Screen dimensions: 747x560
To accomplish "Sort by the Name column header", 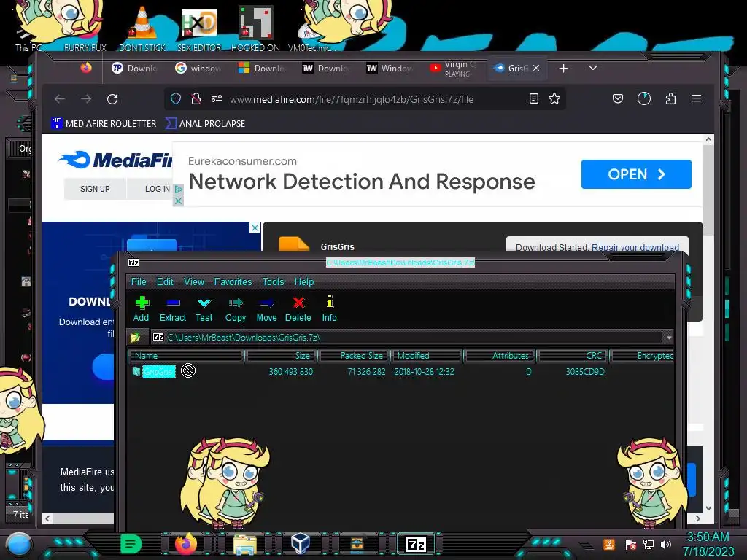I will [186, 356].
